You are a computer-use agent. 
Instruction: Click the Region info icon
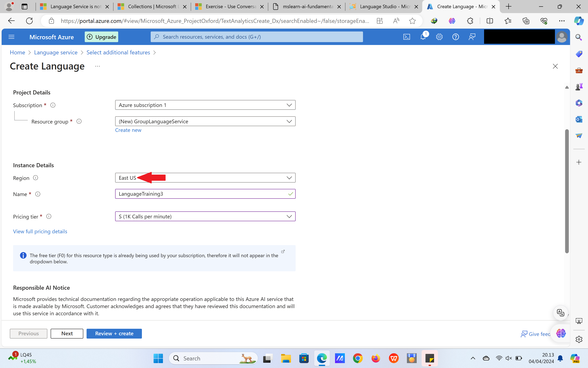click(x=36, y=178)
